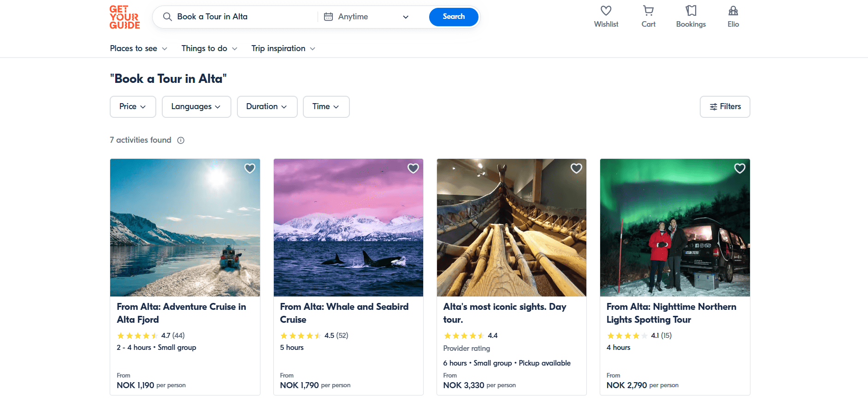
Task: Expand the Languages filter dropdown
Action: click(196, 107)
